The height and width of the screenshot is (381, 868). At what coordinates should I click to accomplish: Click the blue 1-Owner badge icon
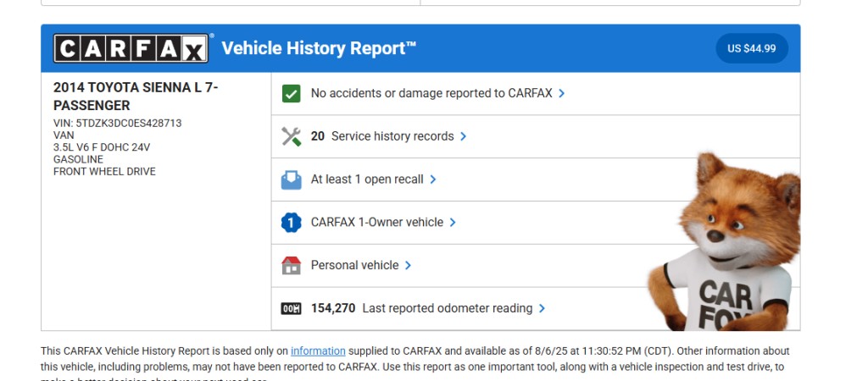pos(292,223)
